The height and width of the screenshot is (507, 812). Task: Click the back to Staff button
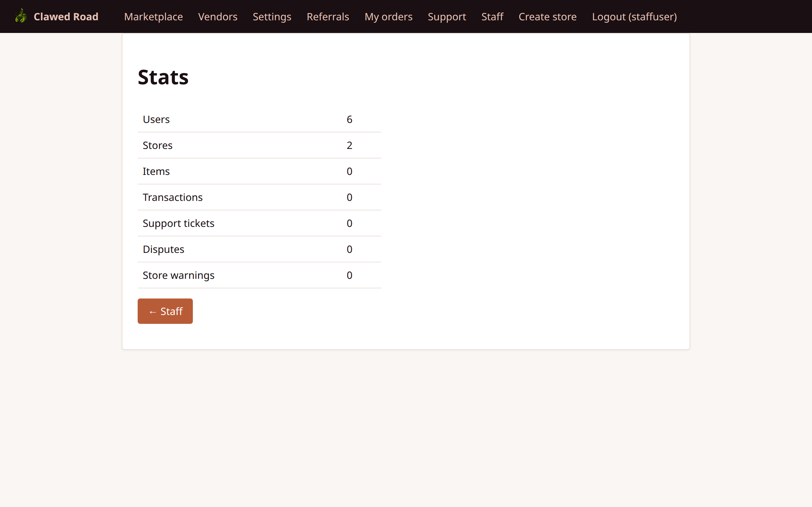pos(165,311)
